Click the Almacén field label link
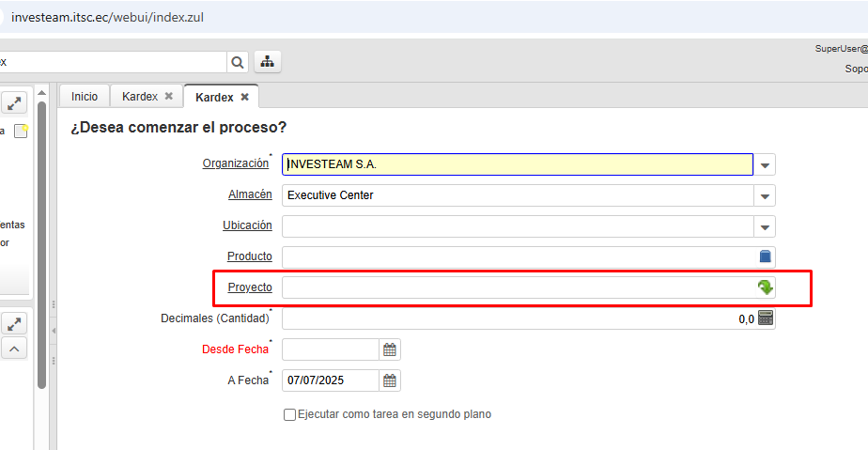868x450 pixels. click(x=250, y=194)
